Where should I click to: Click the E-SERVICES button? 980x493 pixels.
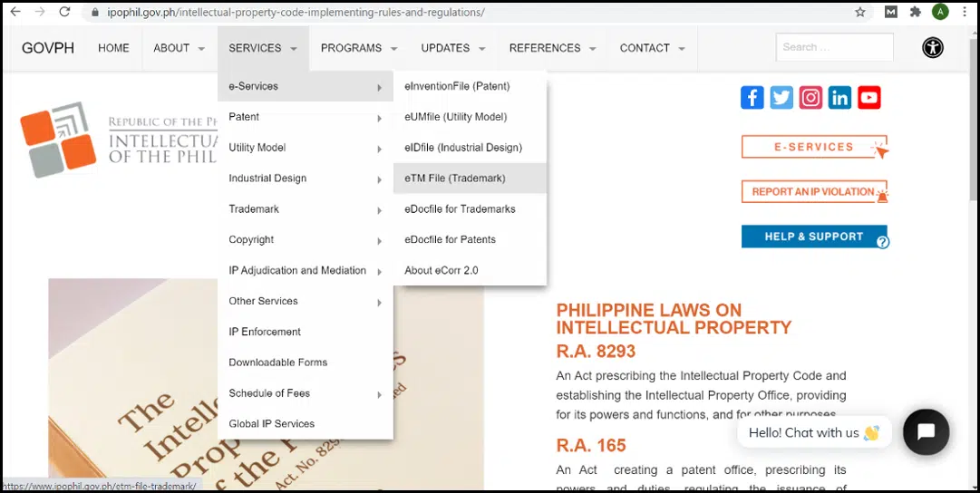814,147
